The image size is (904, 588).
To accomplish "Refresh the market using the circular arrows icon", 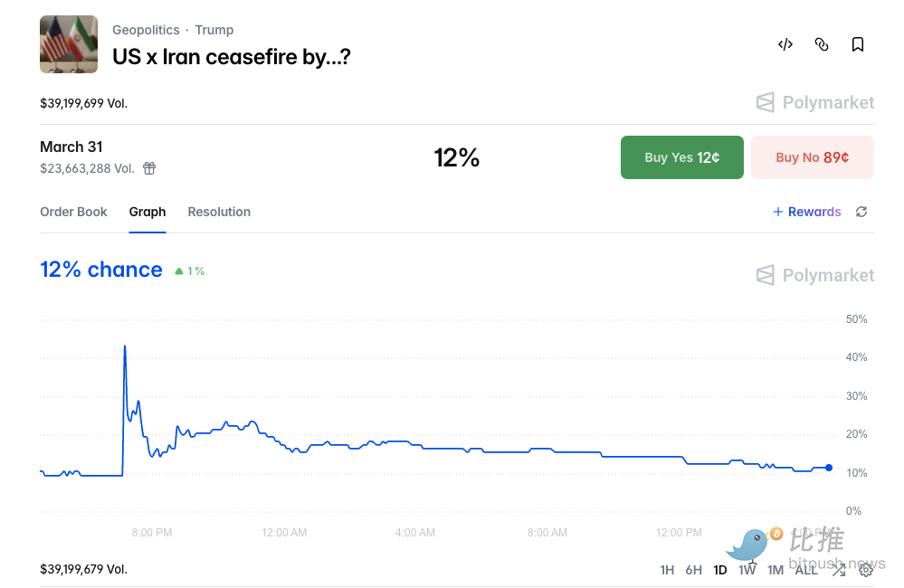I will point(861,212).
